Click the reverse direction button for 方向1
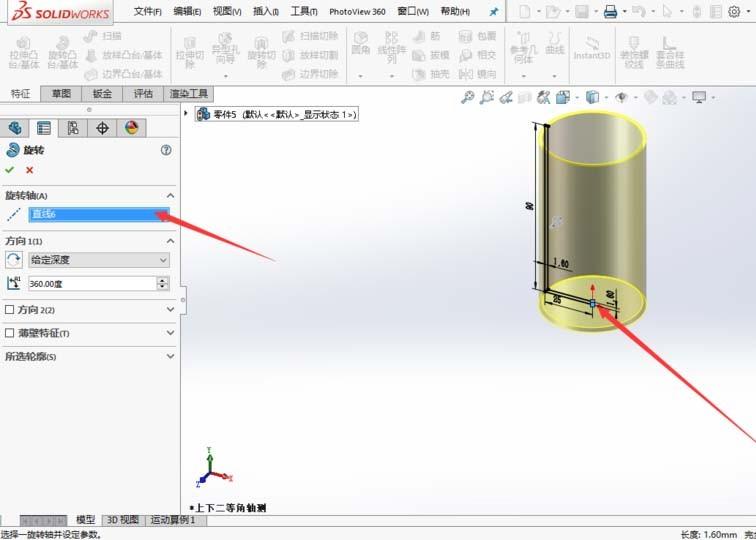Image resolution: width=756 pixels, height=540 pixels. (14, 260)
